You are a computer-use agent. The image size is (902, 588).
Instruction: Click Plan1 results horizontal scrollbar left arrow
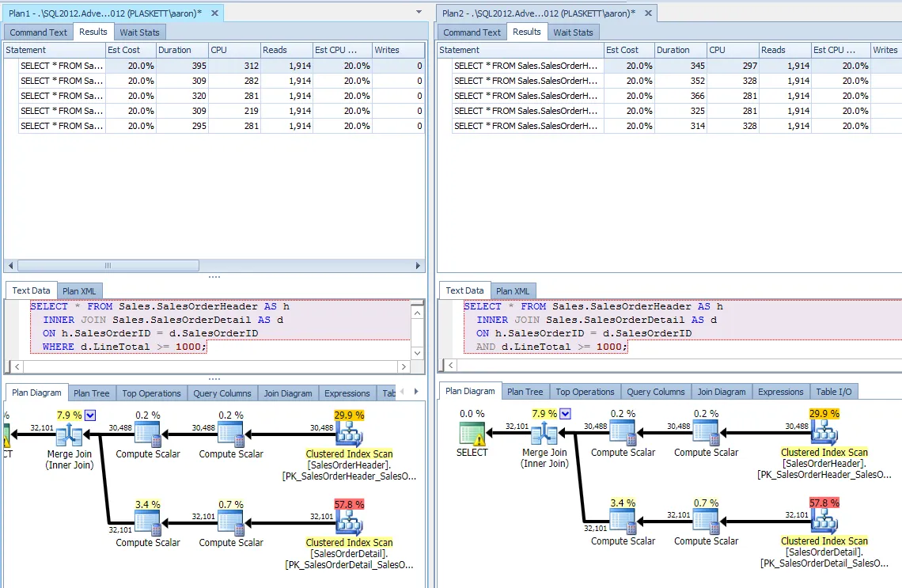pos(10,266)
